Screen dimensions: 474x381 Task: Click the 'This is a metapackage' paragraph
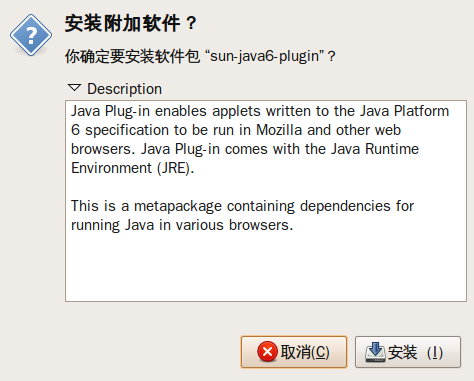(242, 215)
